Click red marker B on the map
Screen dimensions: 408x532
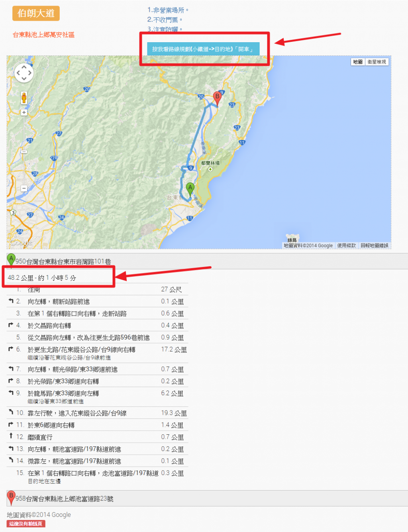click(217, 98)
